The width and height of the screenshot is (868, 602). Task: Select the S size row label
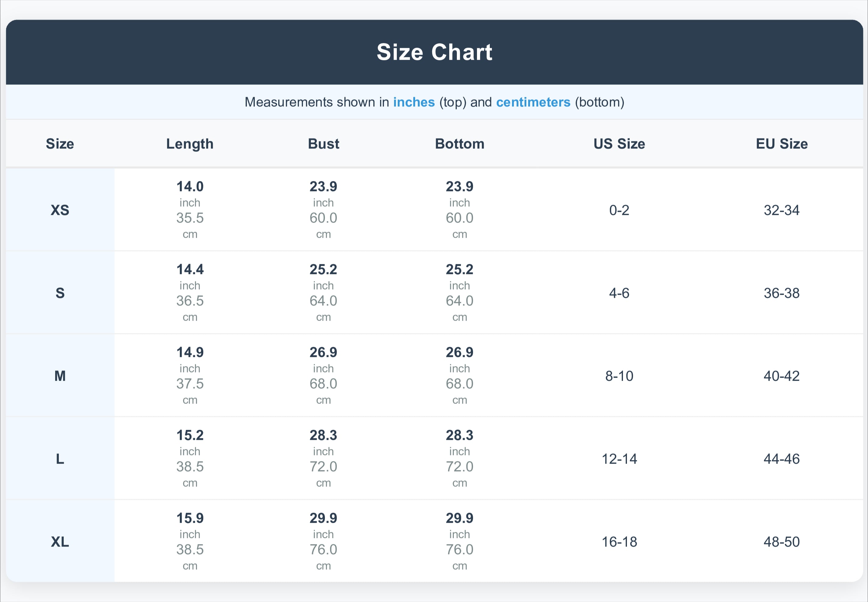(60, 293)
